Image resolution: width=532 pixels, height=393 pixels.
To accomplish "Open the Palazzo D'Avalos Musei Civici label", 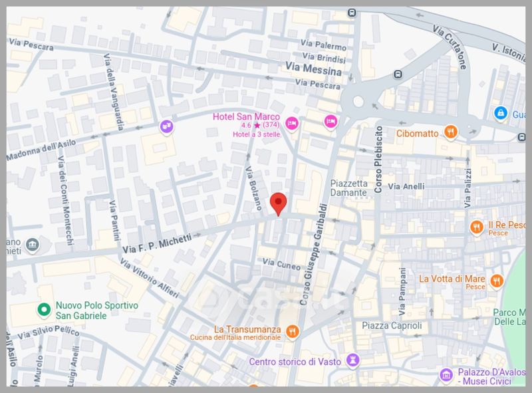I will tap(491, 376).
